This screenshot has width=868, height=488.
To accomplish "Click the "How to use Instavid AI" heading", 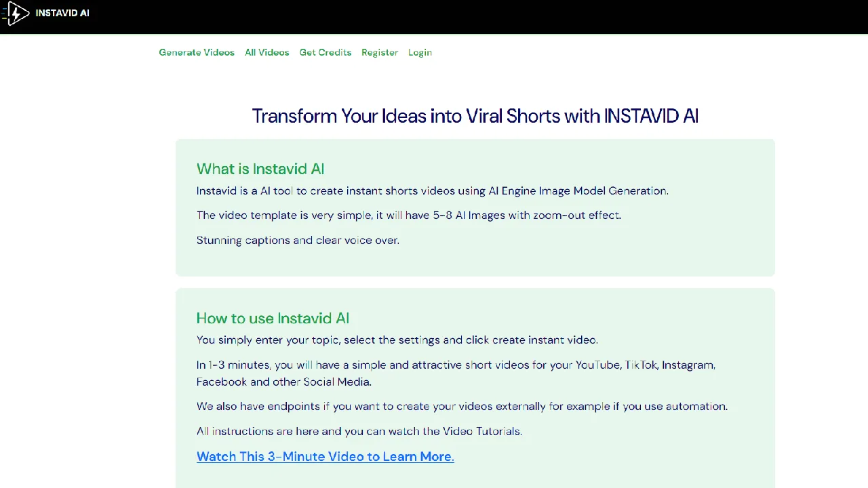I will pyautogui.click(x=273, y=319).
